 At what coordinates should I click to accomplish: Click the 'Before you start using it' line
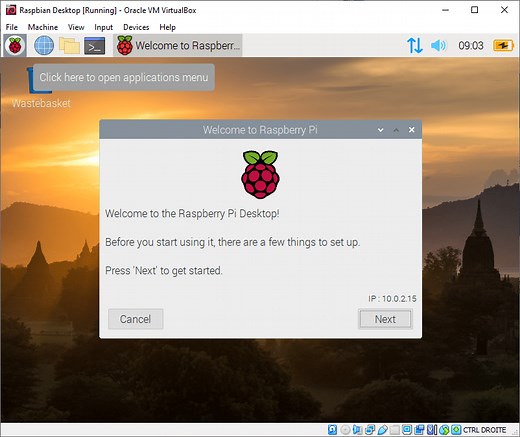pos(233,242)
